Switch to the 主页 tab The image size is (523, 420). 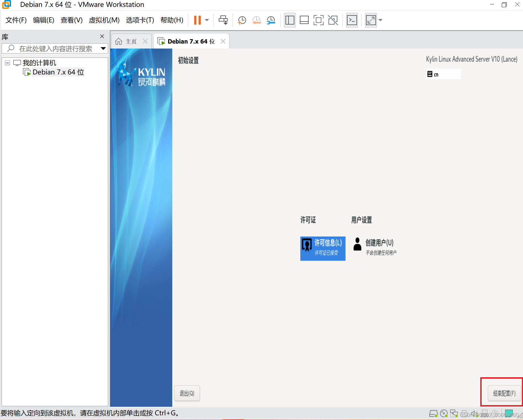[131, 41]
